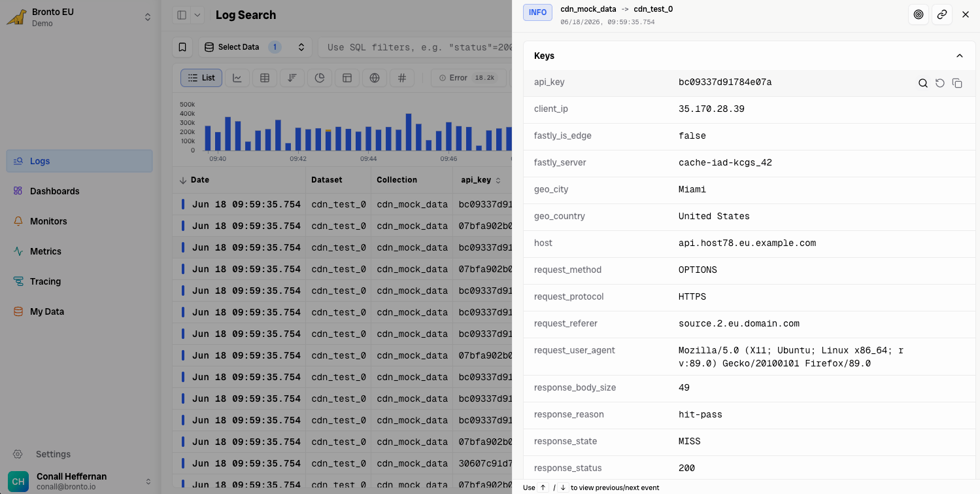This screenshot has height=494, width=980.
Task: Click the api_key label in Keys list
Action: pos(549,82)
